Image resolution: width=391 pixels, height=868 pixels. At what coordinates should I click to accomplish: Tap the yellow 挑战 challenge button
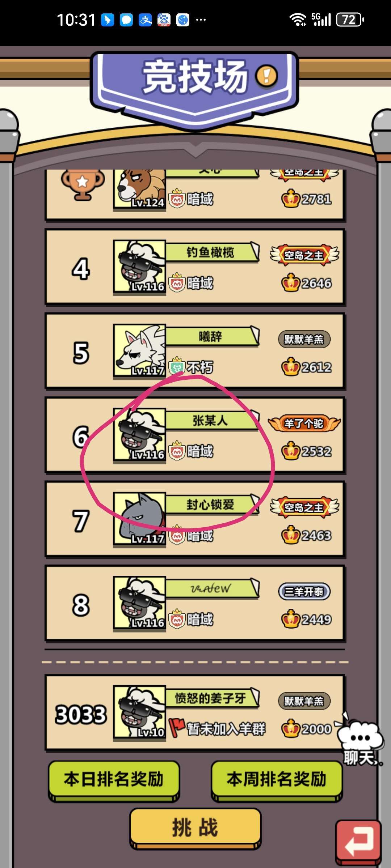195,828
